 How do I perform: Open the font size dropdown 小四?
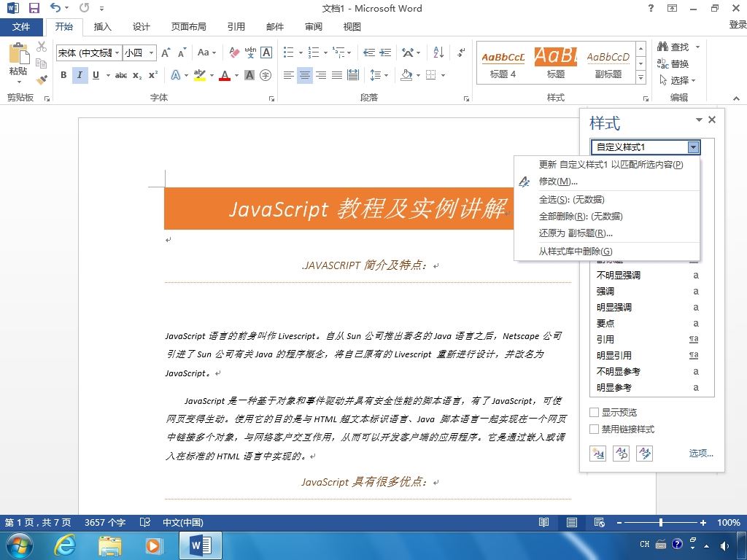pos(151,52)
